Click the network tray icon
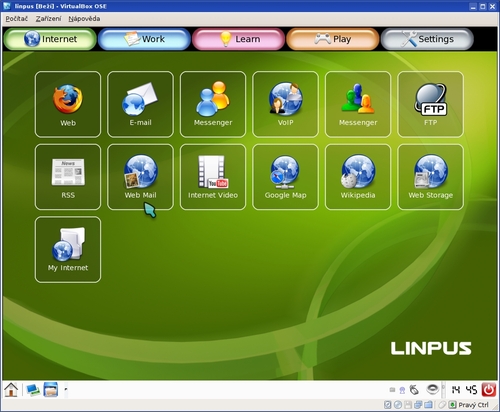Screen dimensions: 500x412 [x=402, y=390]
